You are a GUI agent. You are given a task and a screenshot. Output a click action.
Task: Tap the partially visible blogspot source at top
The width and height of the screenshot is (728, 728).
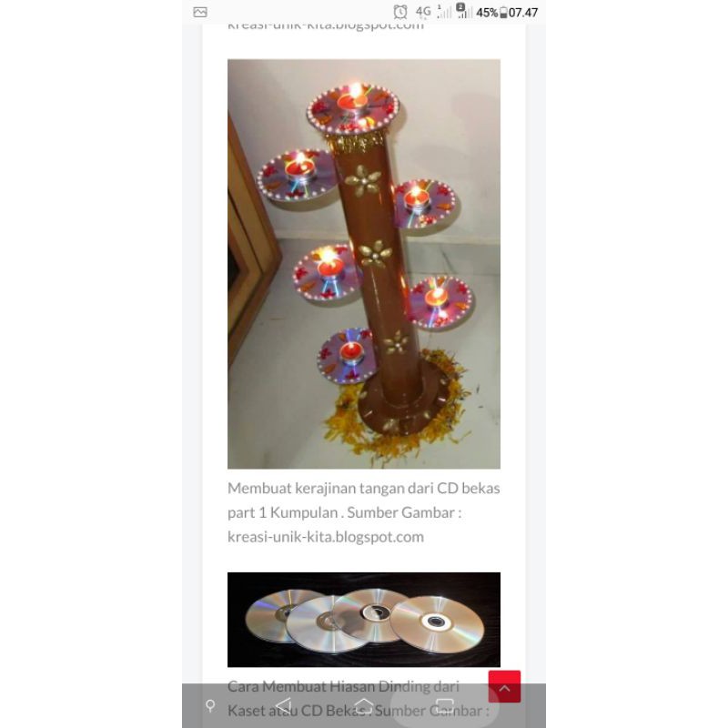click(x=326, y=25)
